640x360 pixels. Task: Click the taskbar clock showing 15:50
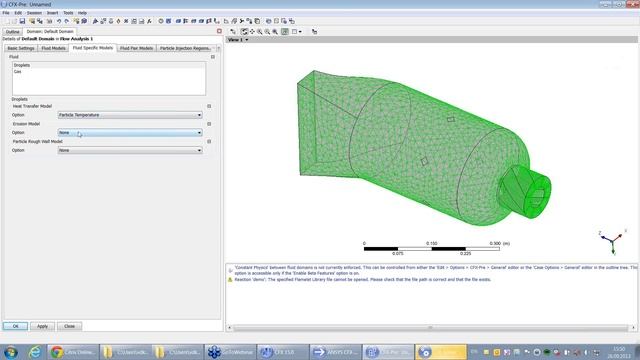[x=619, y=349]
